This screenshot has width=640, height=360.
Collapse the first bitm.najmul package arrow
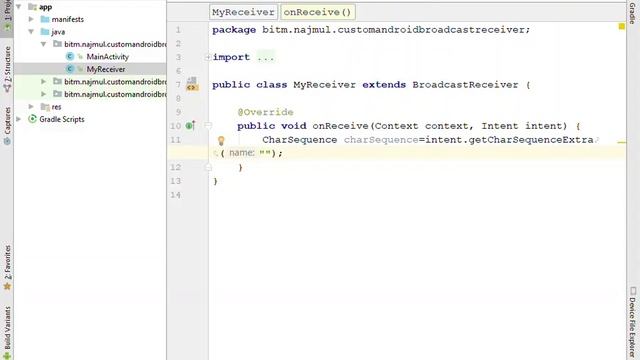point(43,44)
